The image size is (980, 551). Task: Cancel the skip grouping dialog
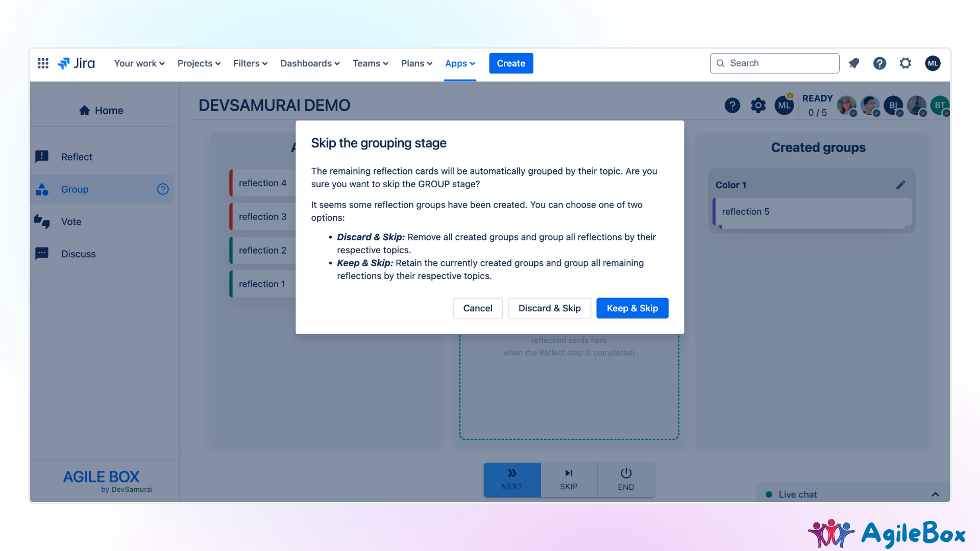point(477,308)
